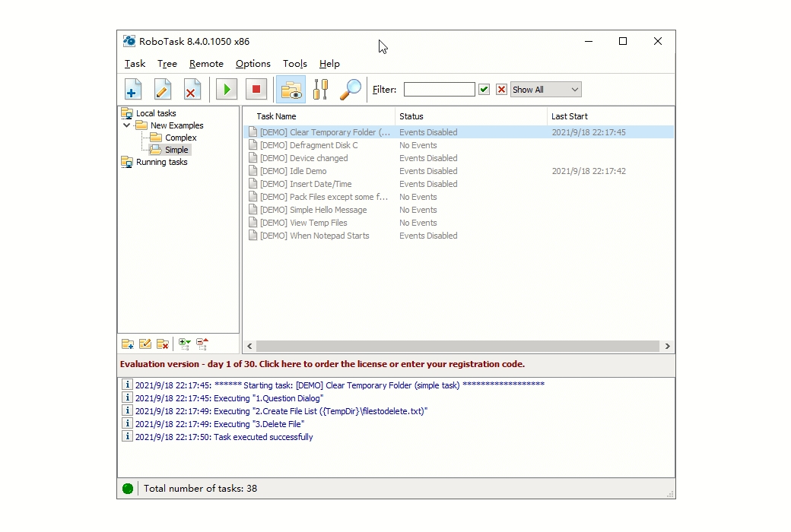Click the right arrow of the horizontal scrollbar

click(x=668, y=346)
